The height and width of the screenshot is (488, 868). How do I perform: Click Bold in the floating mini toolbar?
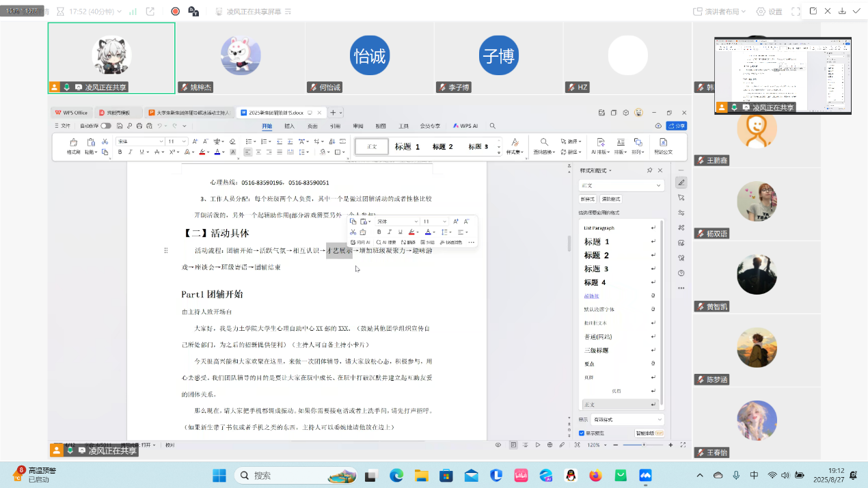379,232
